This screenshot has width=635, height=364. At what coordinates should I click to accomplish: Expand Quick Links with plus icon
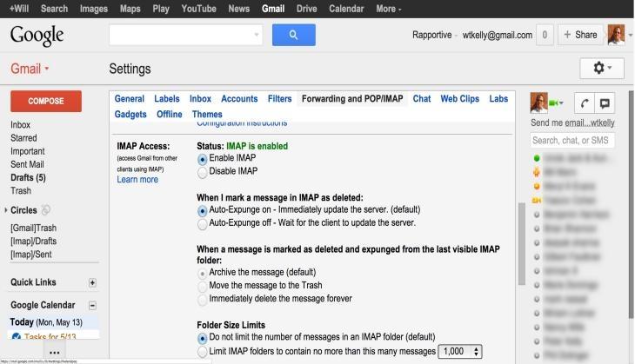[92, 282]
